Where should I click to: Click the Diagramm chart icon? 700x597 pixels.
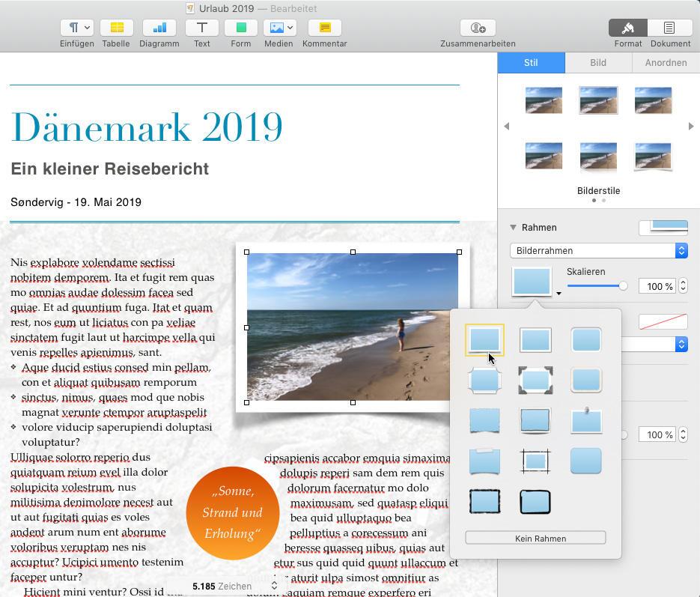tap(159, 28)
